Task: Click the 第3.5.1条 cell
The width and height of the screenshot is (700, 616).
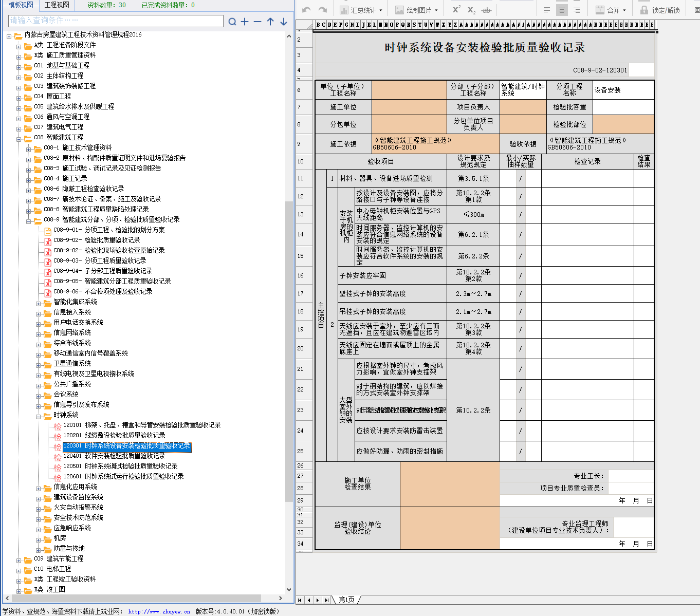Action: pos(473,178)
